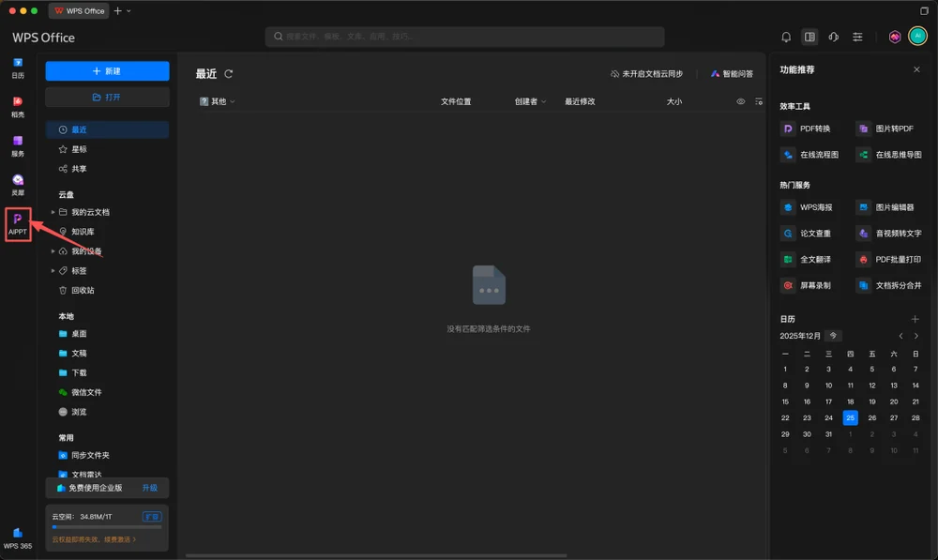Add a new tab with plus button
Screen dimensions: 938x560
point(118,10)
